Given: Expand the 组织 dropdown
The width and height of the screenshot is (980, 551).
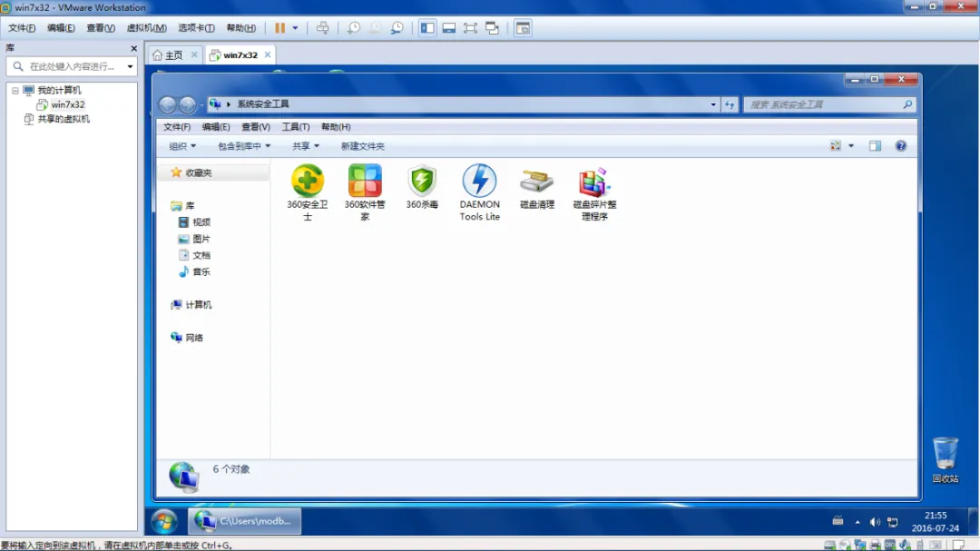Looking at the screenshot, I should [x=181, y=146].
